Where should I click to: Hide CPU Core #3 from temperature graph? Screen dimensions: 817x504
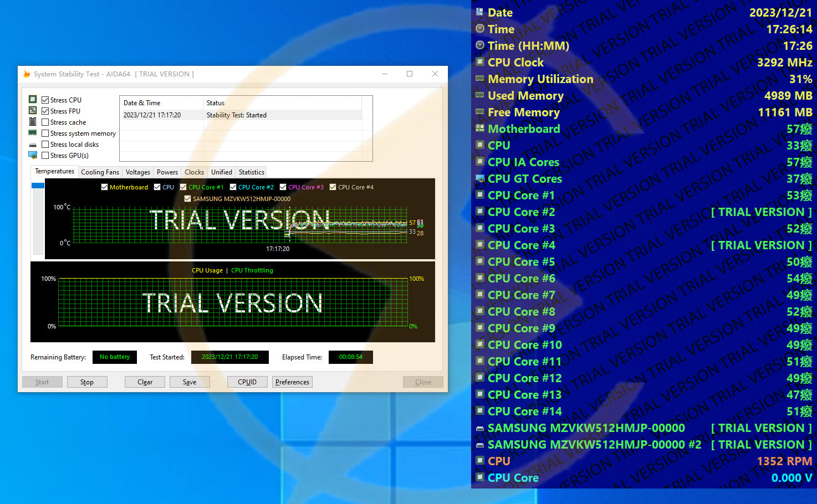pyautogui.click(x=283, y=187)
